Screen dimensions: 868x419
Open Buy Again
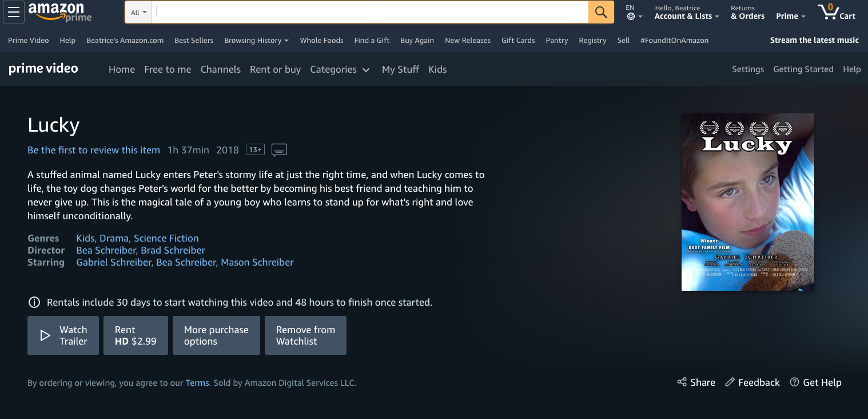tap(417, 41)
